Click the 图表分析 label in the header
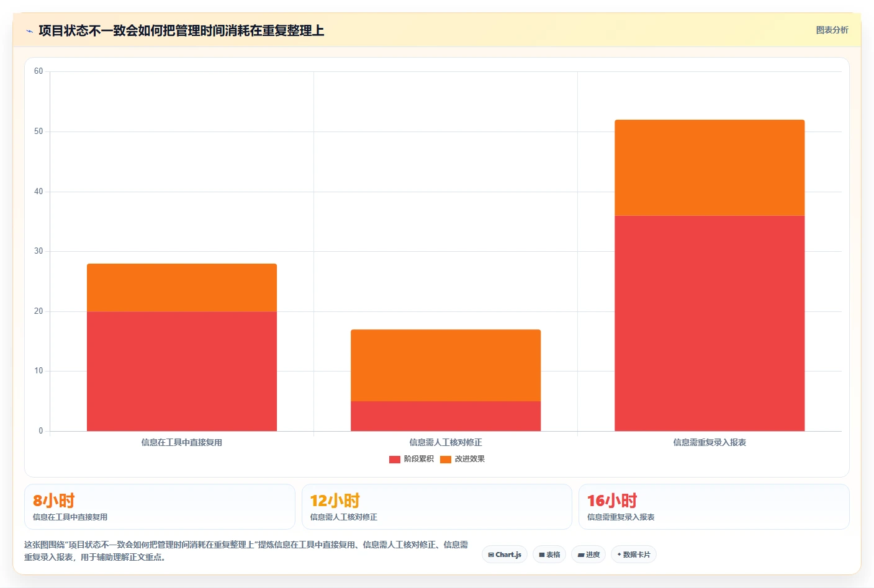 pos(832,30)
